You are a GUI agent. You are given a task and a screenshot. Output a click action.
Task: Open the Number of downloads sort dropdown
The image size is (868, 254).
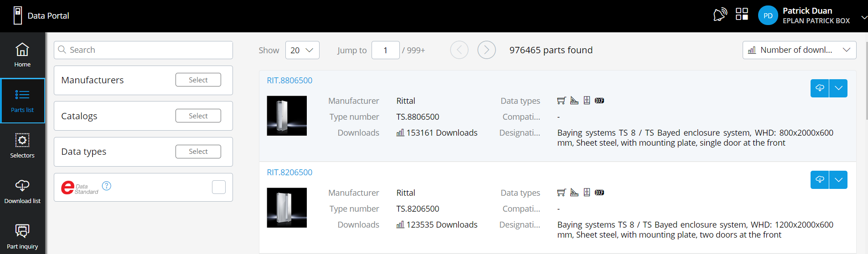[799, 50]
